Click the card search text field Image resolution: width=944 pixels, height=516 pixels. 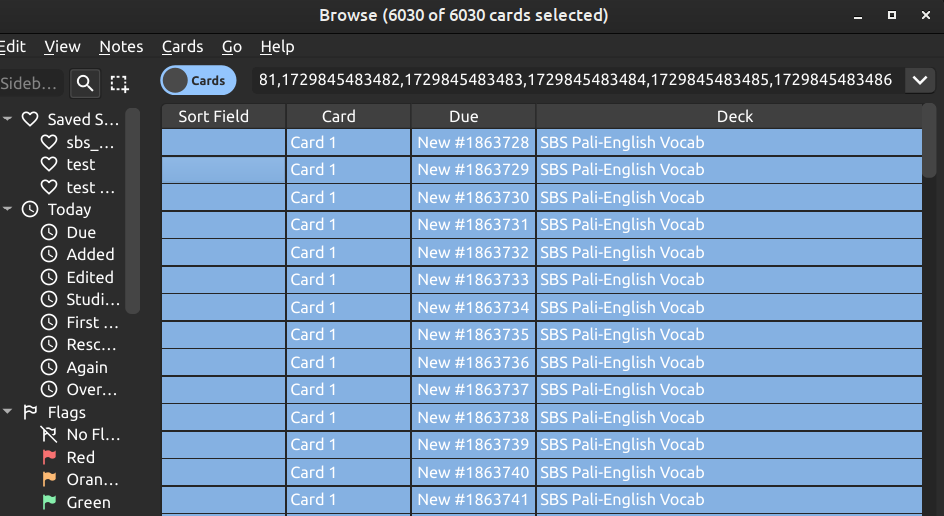(574, 80)
